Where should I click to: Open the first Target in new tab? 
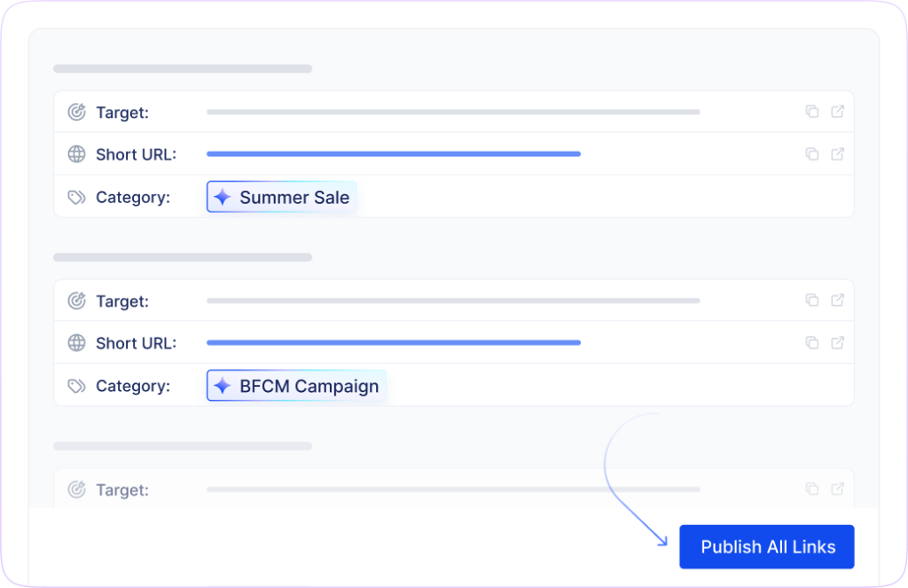837,112
